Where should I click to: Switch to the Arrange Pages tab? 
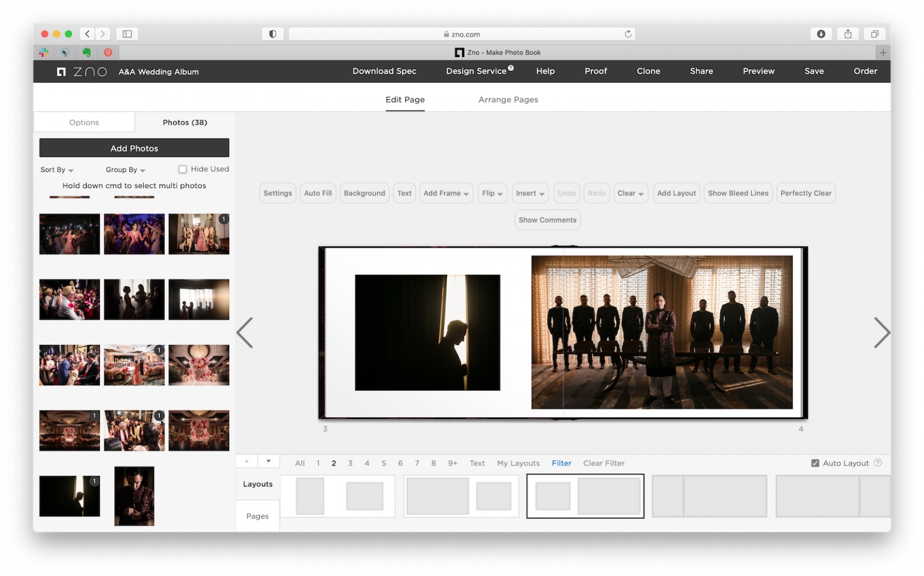508,99
